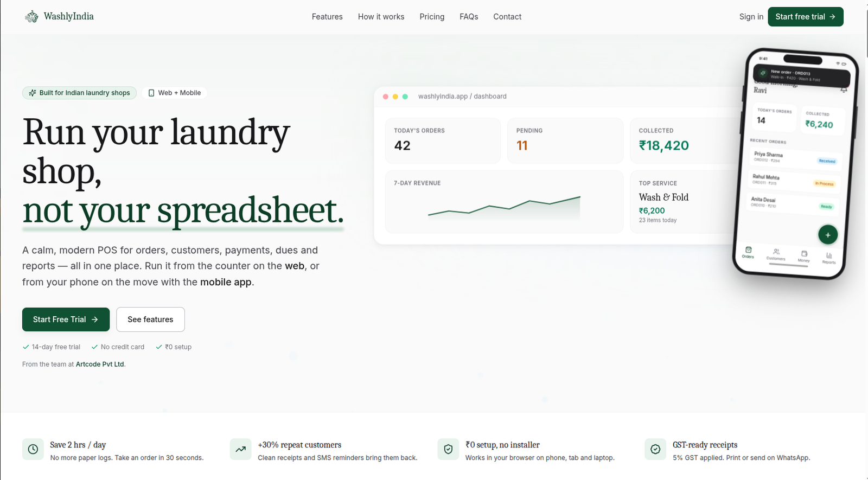Click the hero Start Free Trial button
868x480 pixels.
click(66, 319)
